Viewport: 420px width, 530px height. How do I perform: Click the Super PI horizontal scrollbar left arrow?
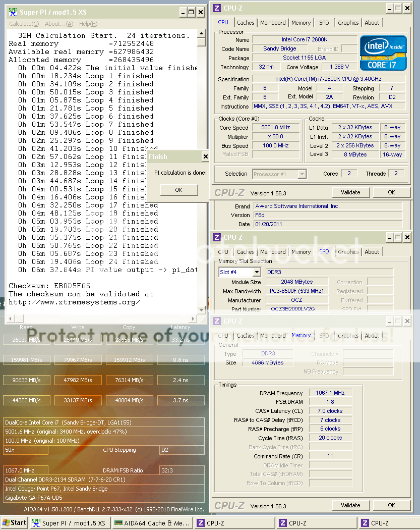[11, 319]
